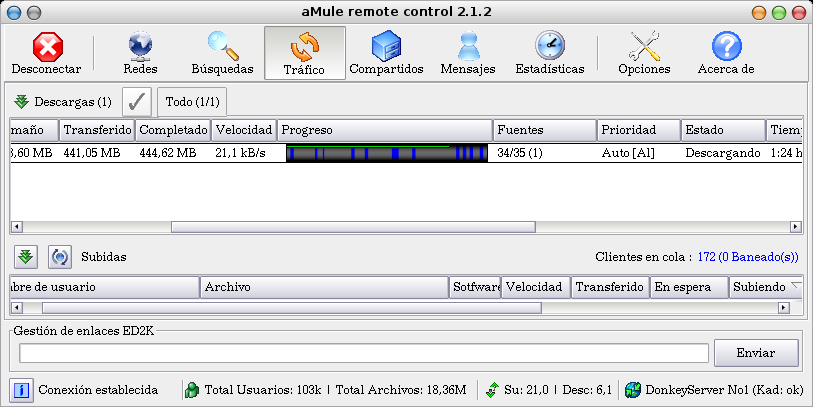Click downloads scrollbar left arrow

click(17, 227)
